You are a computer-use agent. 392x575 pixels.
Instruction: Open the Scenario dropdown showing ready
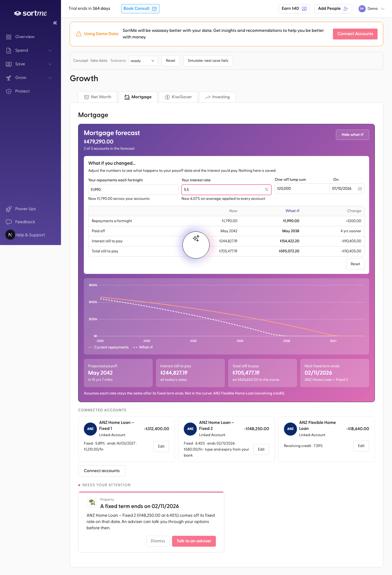pyautogui.click(x=143, y=61)
